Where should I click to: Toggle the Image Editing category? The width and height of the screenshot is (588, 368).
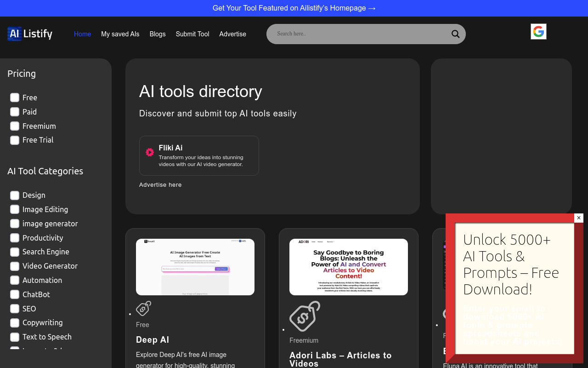tap(15, 209)
